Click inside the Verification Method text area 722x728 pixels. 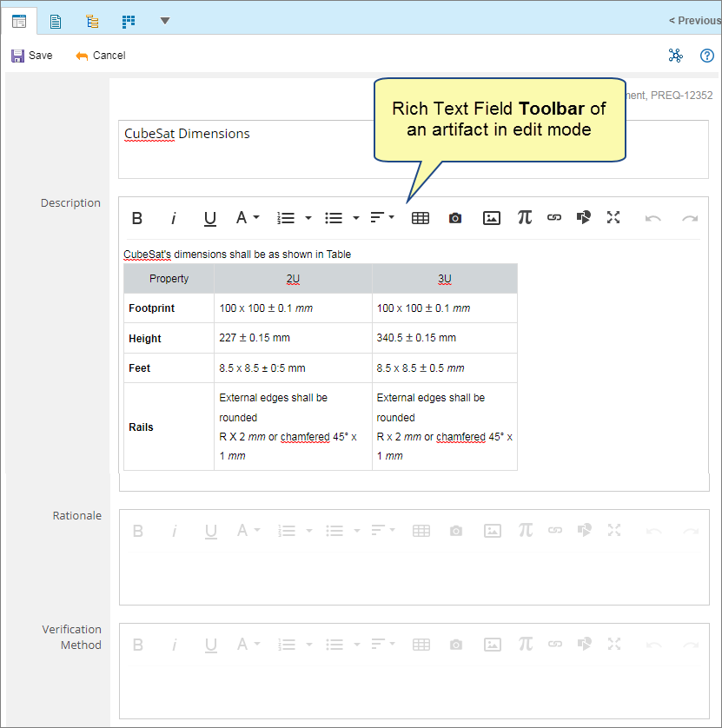(x=414, y=692)
